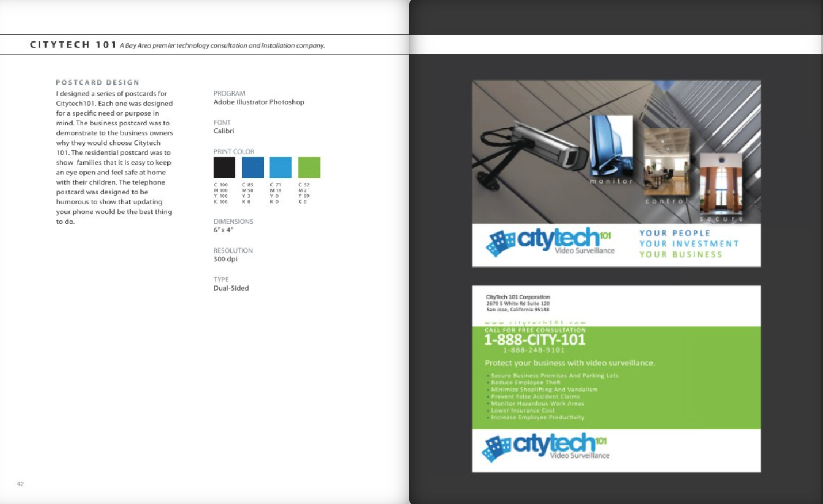Pick the light blue print color swatch
This screenshot has height=504, width=823.
tap(281, 167)
